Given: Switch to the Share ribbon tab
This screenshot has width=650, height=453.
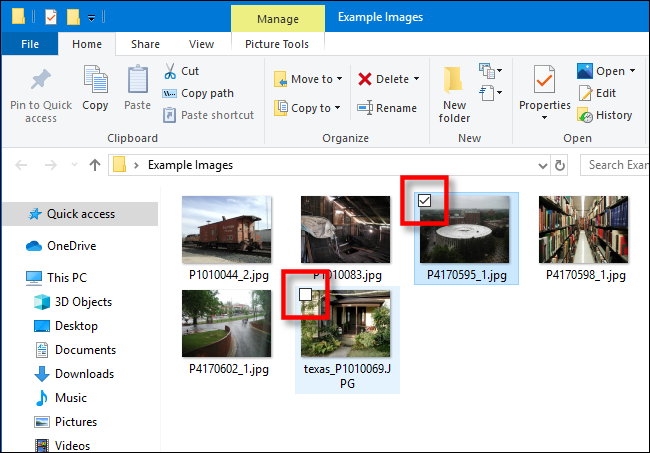Looking at the screenshot, I should tap(145, 44).
